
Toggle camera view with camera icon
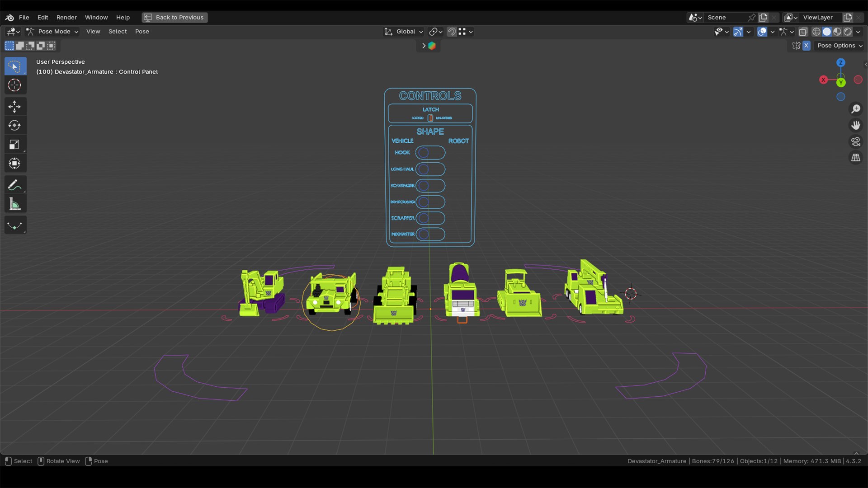[x=856, y=142]
